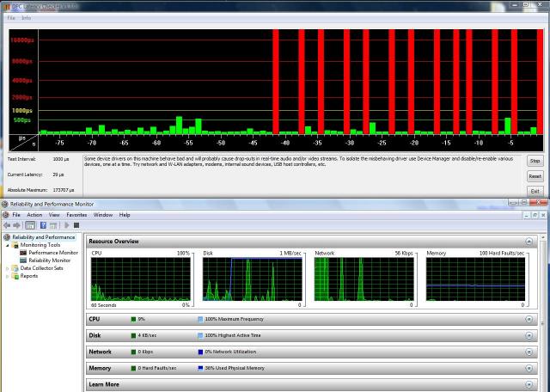Viewport: 550px width, 392px height.
Task: Click the Memory hard faults graph
Action: pos(475,279)
